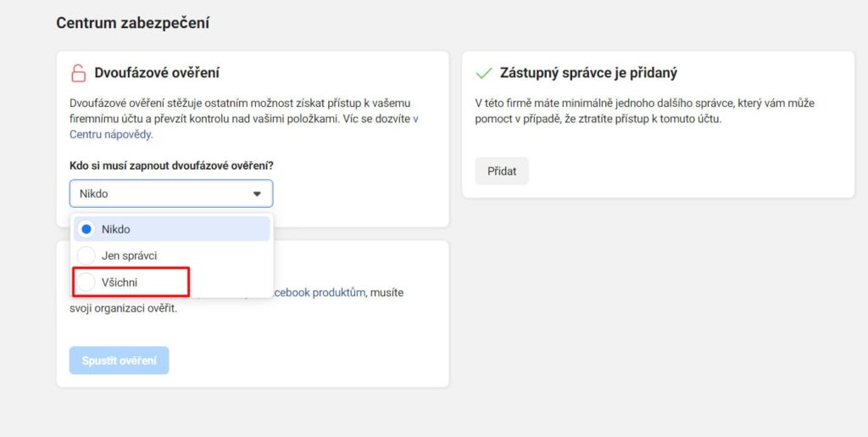
Task: Choose the Jen správci option text
Action: 129,255
